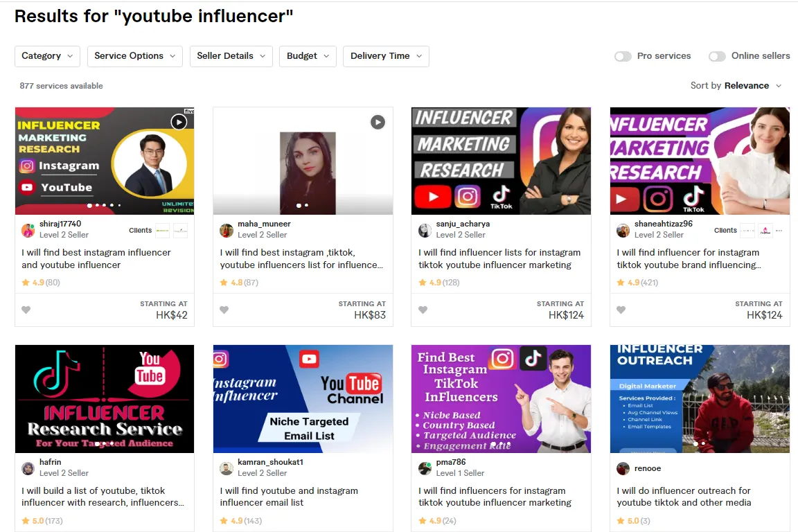The height and width of the screenshot is (532, 798).
Task: Open the Budget filter dropdown
Action: [308, 56]
